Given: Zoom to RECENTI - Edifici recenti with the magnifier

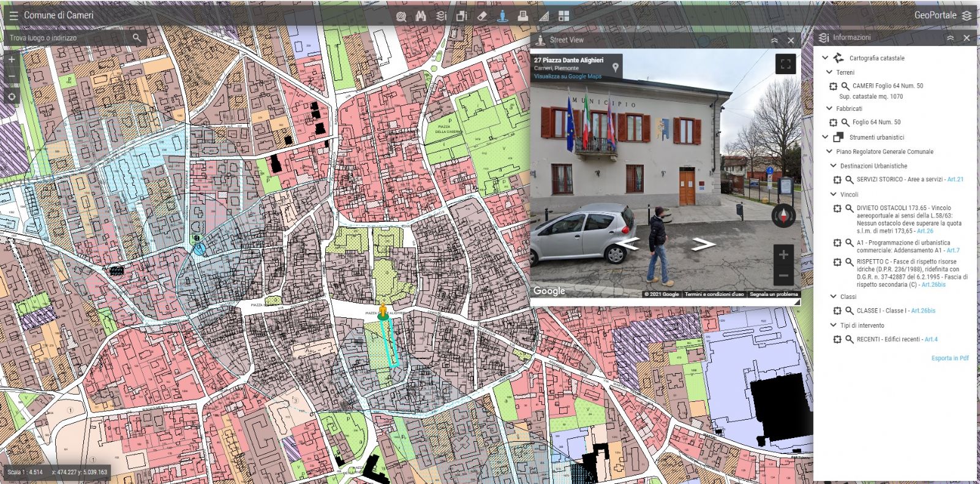Looking at the screenshot, I should click(850, 339).
